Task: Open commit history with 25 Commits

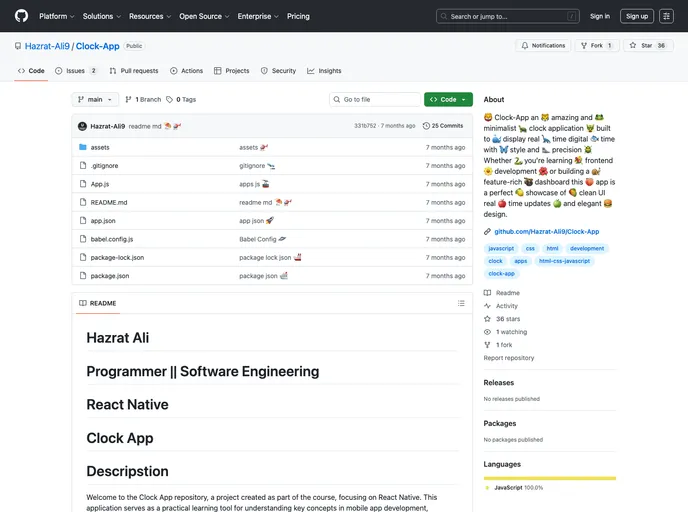Action: click(443, 126)
